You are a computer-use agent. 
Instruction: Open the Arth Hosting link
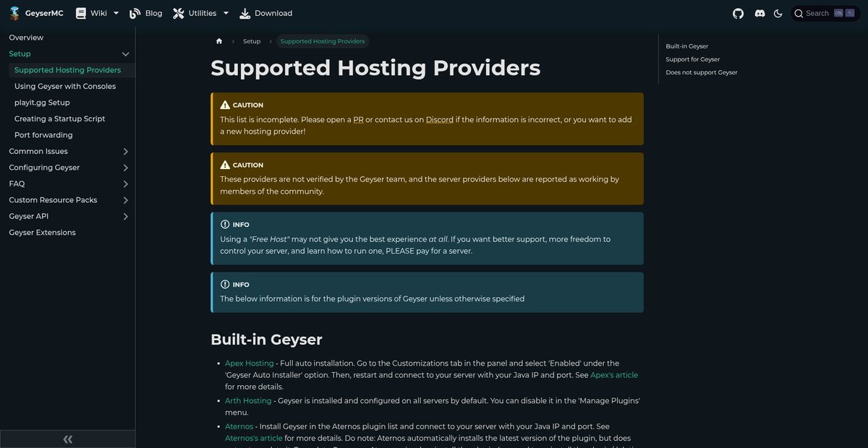click(248, 400)
